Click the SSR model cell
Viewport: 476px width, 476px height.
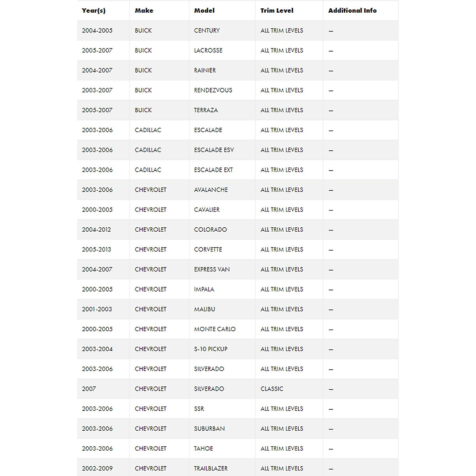tap(199, 409)
